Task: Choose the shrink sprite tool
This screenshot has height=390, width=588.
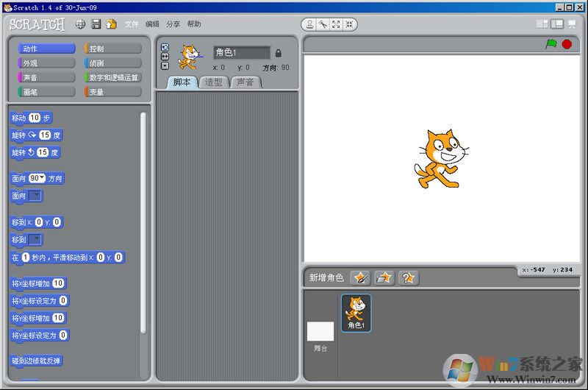Action: point(348,24)
